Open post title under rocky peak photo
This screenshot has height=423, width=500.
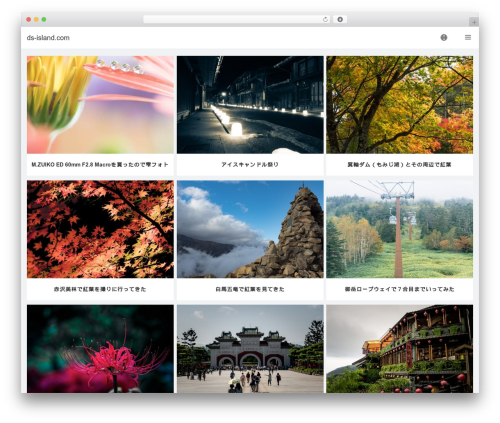point(250,289)
